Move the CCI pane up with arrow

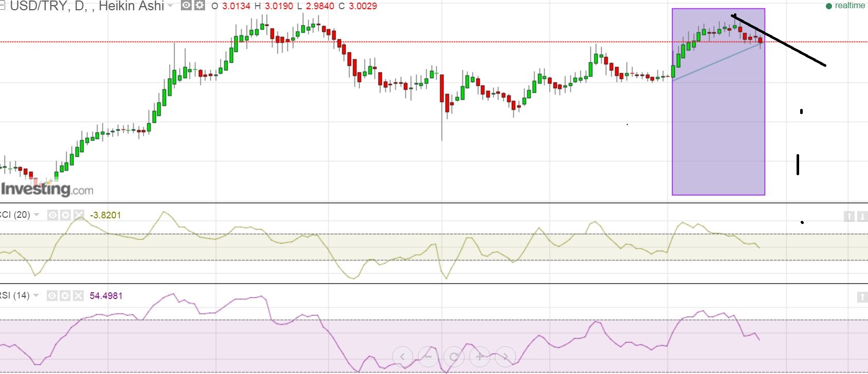point(849,216)
